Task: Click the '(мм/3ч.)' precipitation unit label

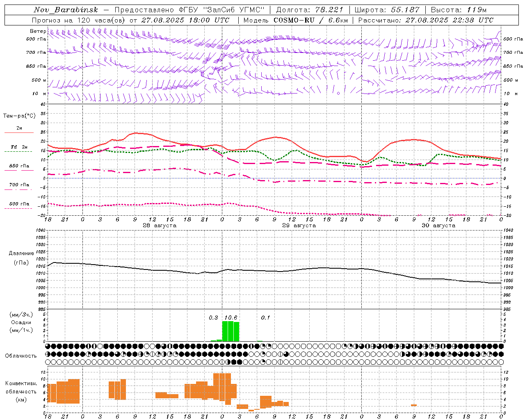Action: [x=21, y=315]
